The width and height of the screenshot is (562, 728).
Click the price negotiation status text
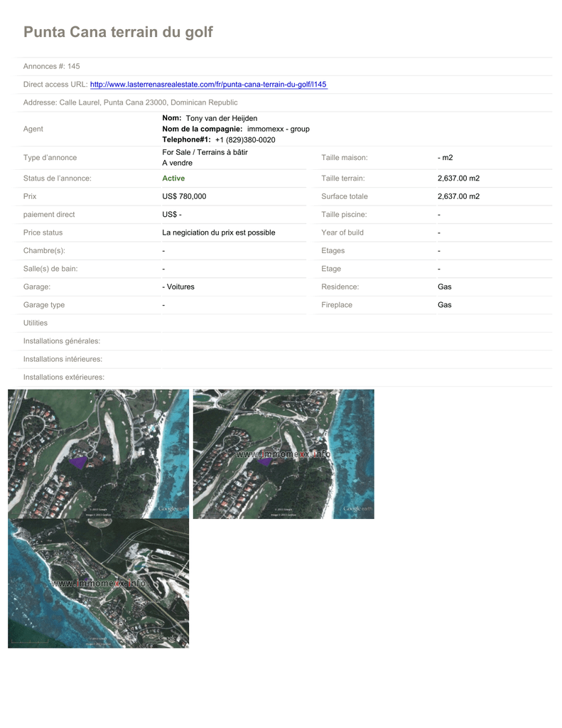[x=218, y=232]
